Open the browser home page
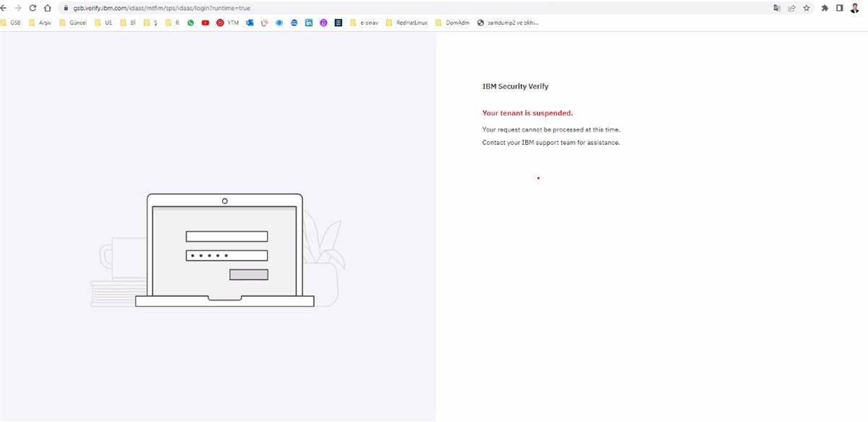The width and height of the screenshot is (868, 422). pos(47,8)
